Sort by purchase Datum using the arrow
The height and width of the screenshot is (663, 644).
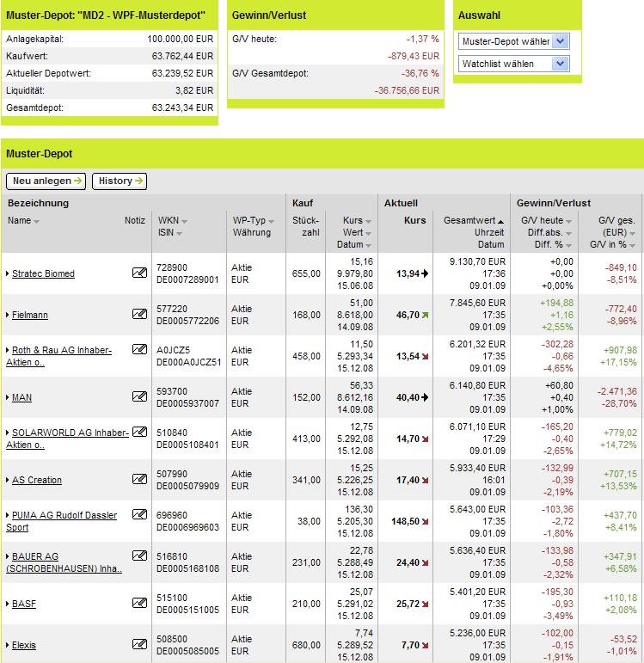(x=368, y=245)
